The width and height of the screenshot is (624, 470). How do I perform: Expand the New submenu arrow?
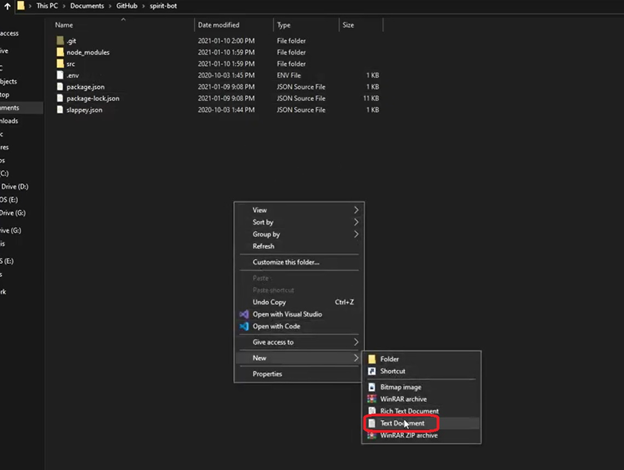(356, 358)
